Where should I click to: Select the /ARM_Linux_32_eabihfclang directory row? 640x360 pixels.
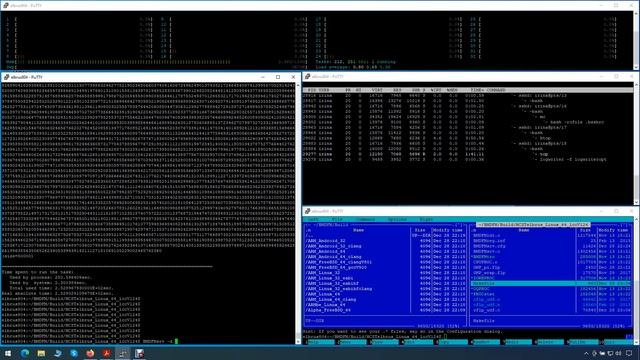pos(385,289)
